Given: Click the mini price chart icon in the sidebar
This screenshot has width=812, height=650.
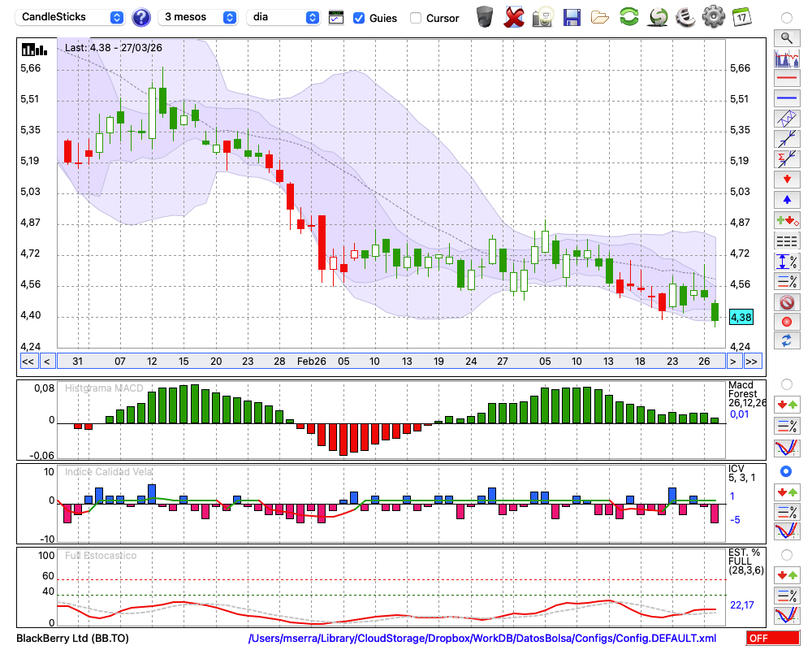Looking at the screenshot, I should click(787, 58).
